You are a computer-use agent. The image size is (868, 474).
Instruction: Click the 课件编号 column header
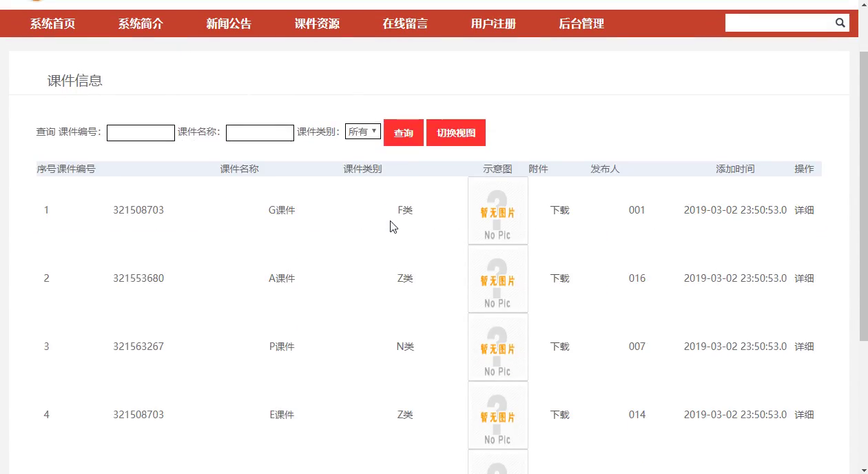76,169
